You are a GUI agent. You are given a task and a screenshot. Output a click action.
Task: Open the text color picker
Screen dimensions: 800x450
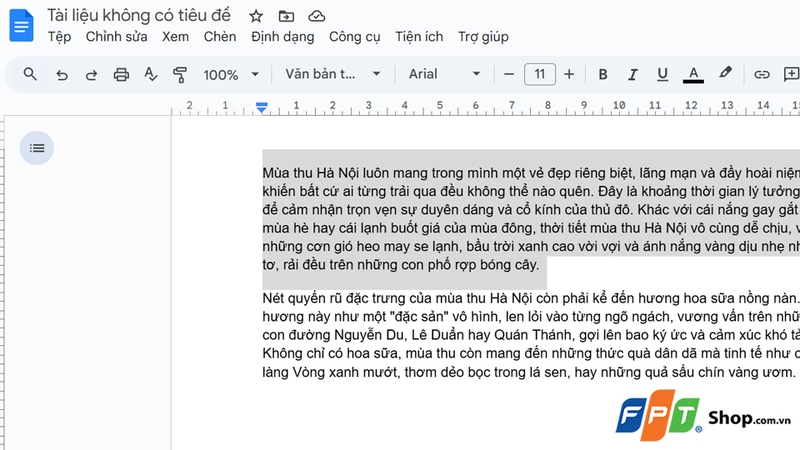(693, 75)
